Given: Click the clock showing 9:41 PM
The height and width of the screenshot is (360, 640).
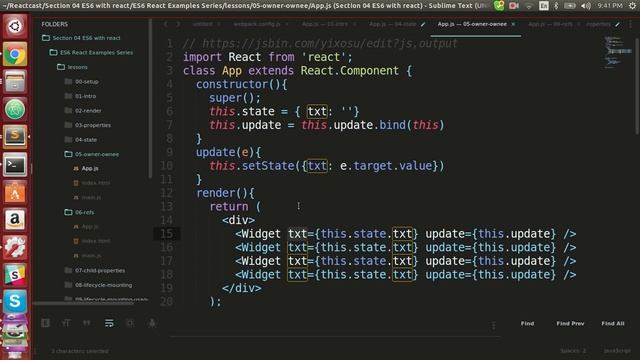Looking at the screenshot, I should pos(610,6).
